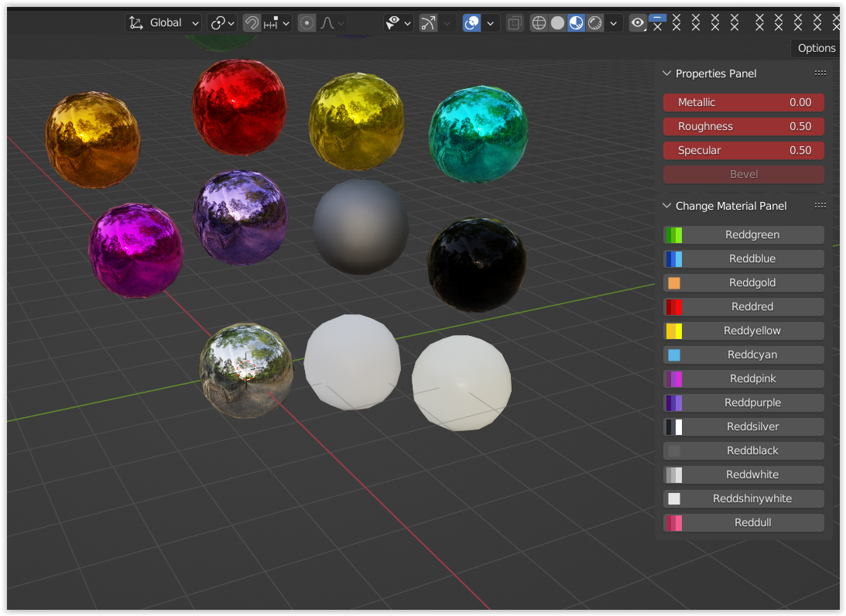Click the Properties Panel drag grip
Screen dimensions: 846x616
(820, 74)
